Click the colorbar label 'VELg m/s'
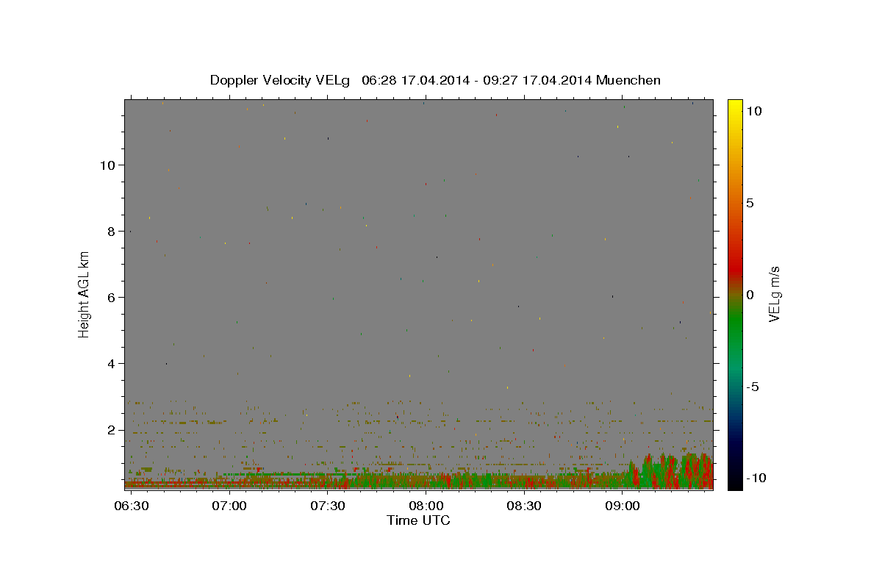882x588 pixels. (774, 295)
